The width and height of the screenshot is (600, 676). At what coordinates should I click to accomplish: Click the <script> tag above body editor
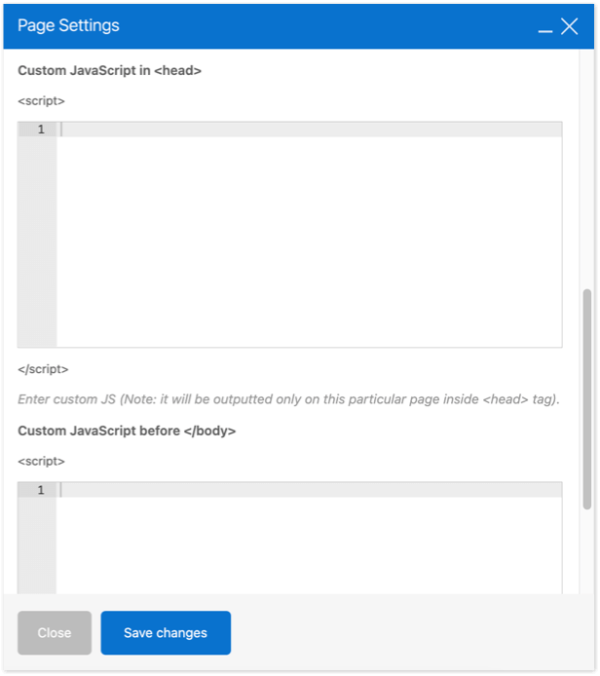[41, 461]
